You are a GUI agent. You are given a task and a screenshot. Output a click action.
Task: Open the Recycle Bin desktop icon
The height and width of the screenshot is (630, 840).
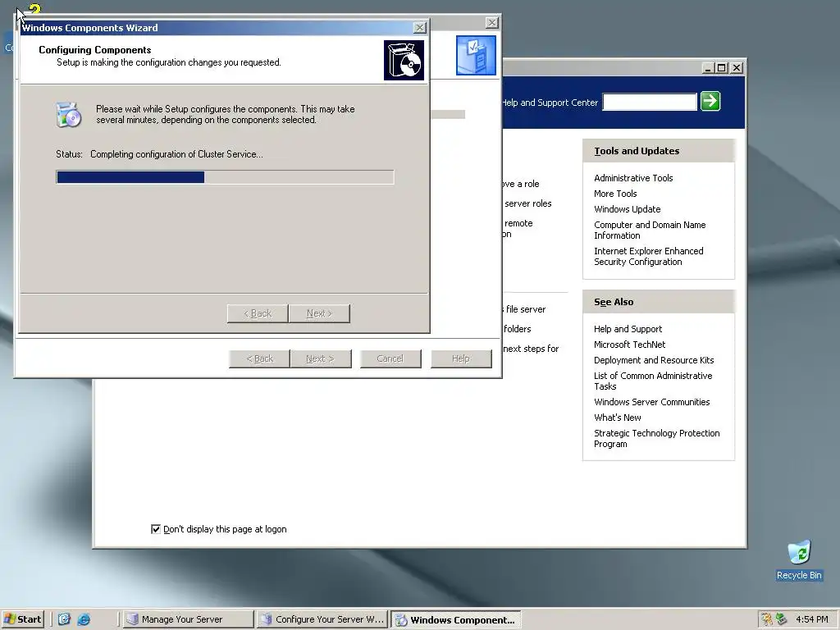799,560
